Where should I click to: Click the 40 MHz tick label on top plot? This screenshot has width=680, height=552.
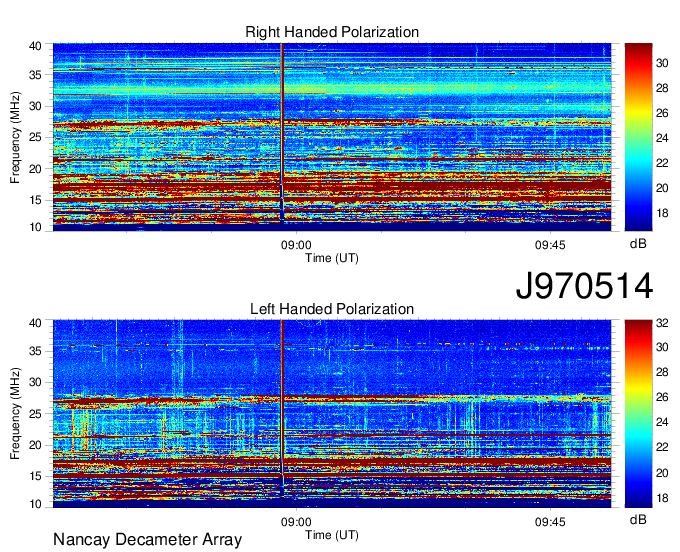pyautogui.click(x=36, y=46)
